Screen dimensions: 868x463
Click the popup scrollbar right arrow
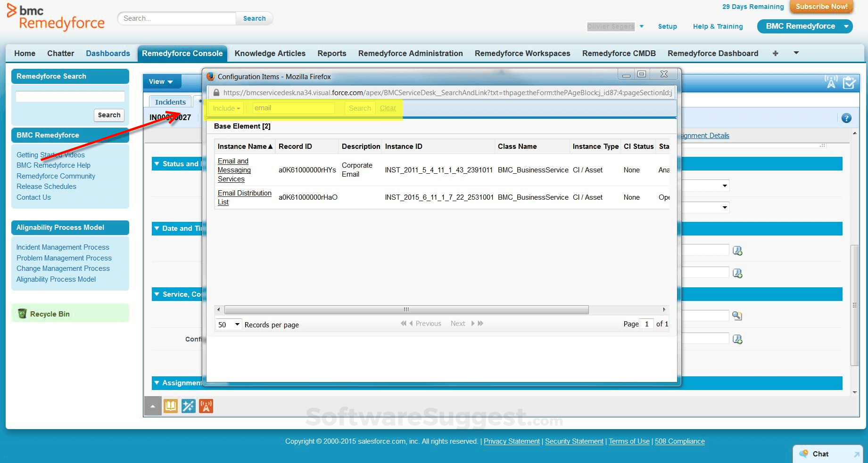(664, 310)
